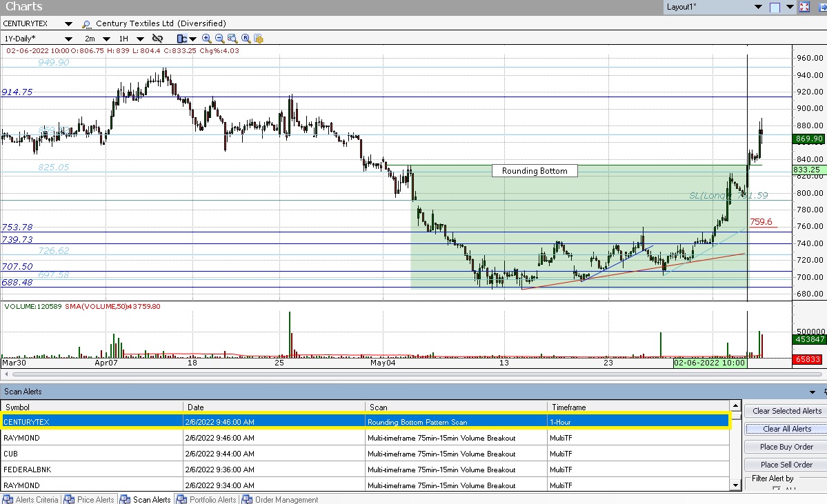Click the 707.50 horizontal level label

point(17,267)
